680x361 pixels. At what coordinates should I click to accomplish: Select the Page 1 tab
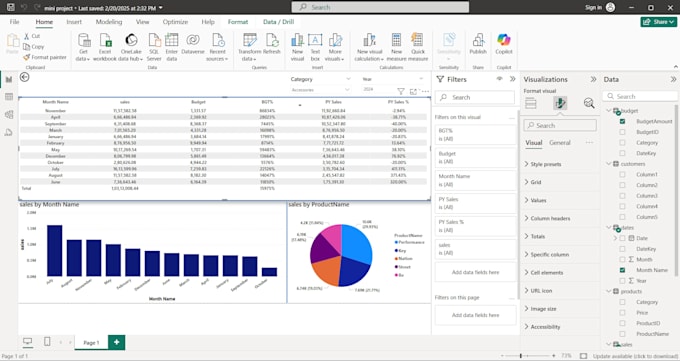[x=91, y=343]
